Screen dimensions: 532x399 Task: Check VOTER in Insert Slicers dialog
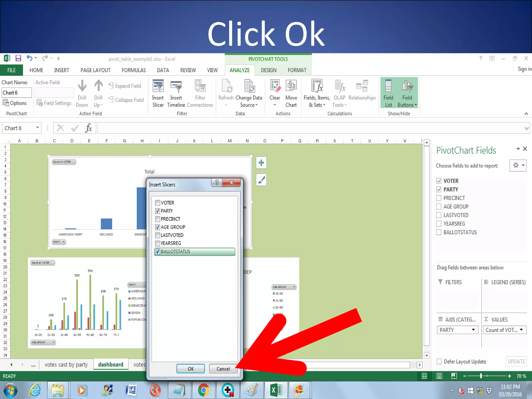pos(157,203)
